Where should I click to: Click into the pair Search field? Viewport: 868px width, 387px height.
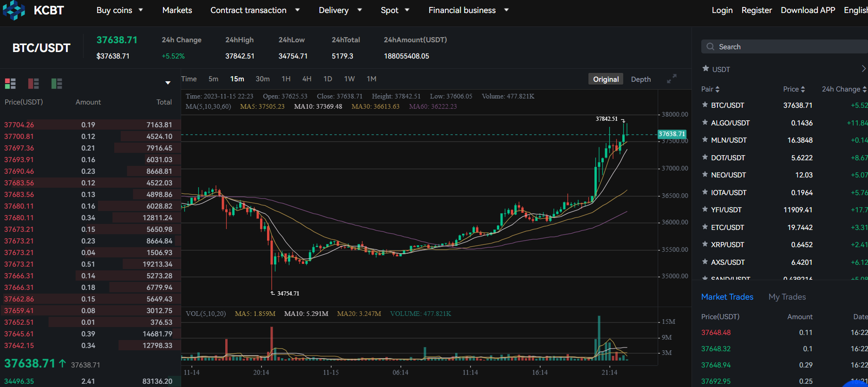784,46
